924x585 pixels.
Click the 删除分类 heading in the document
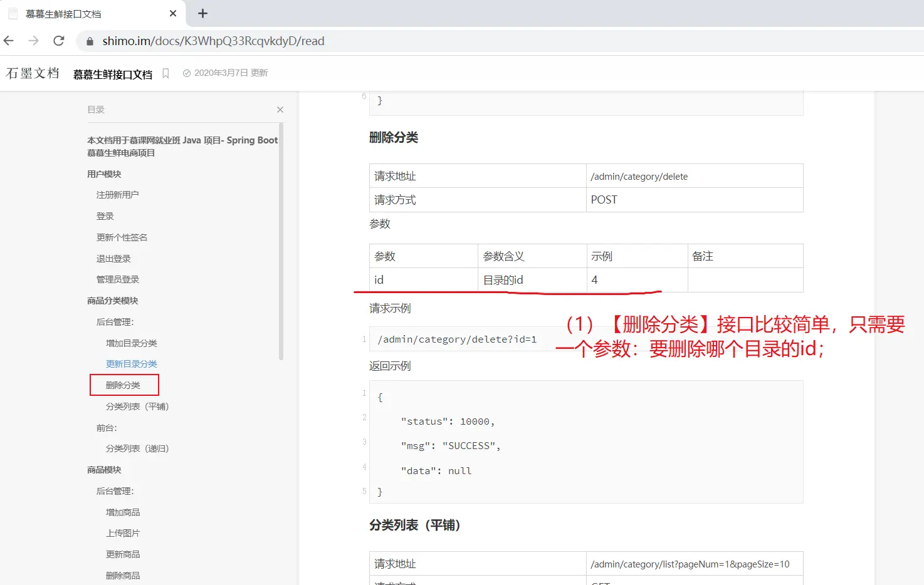tap(394, 138)
